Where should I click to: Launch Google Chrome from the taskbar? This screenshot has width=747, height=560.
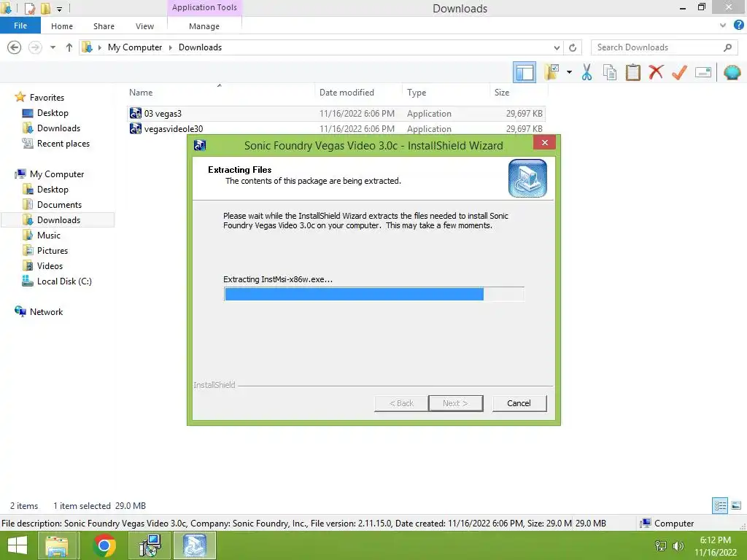coord(104,545)
